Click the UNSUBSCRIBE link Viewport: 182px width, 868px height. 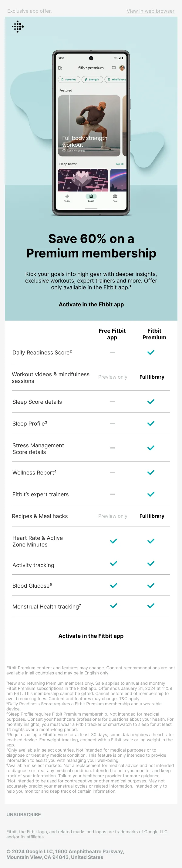pyautogui.click(x=24, y=814)
